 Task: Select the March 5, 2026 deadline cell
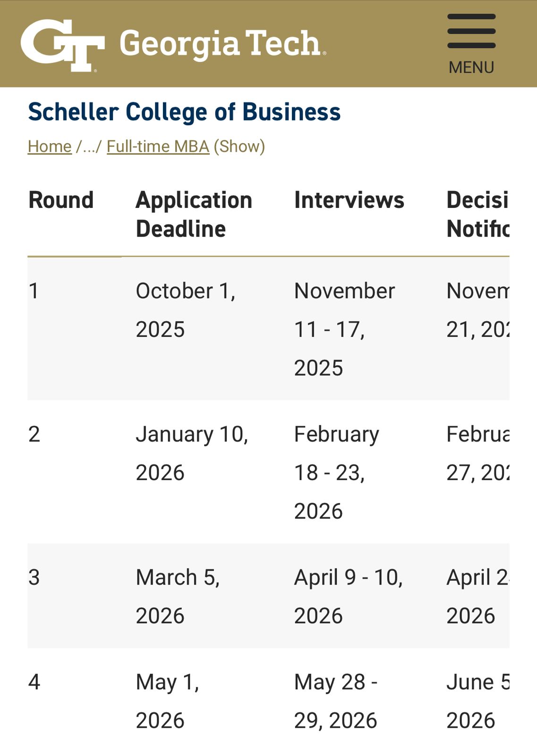pyautogui.click(x=178, y=596)
